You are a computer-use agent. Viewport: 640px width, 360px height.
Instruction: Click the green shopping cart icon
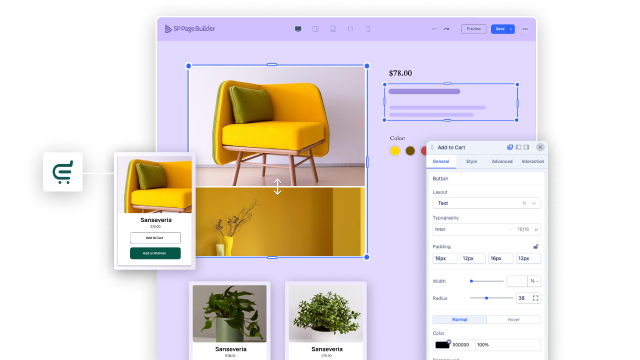tap(63, 172)
